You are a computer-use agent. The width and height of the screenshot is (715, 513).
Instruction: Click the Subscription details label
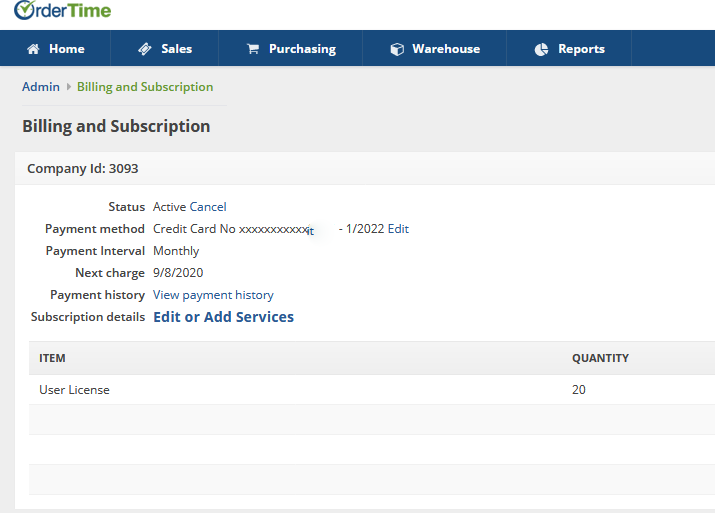tap(88, 317)
